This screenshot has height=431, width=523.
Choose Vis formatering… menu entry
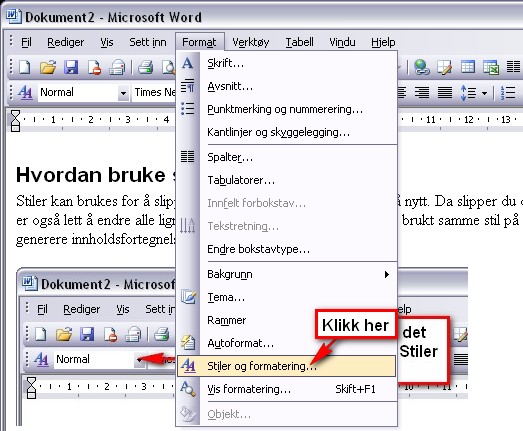(287, 389)
